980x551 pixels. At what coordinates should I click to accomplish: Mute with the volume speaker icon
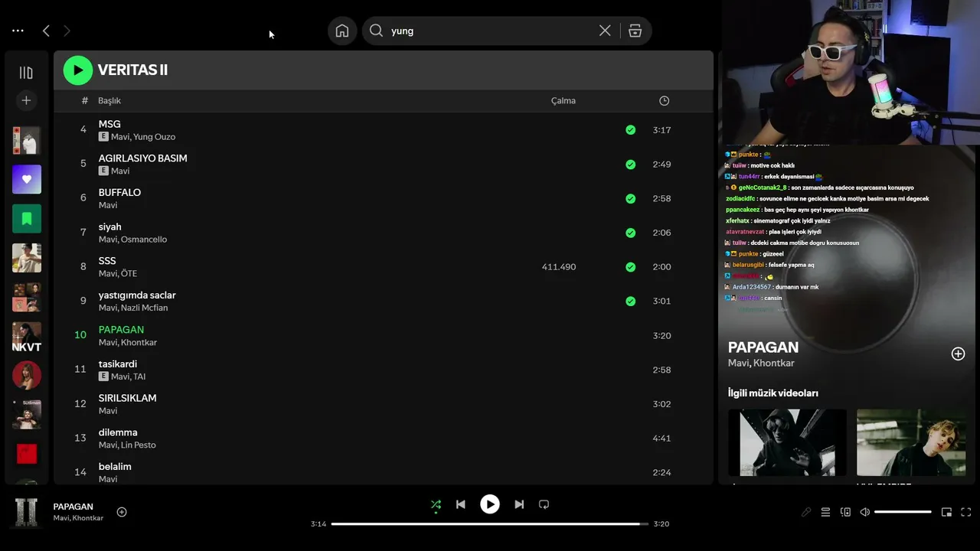pyautogui.click(x=865, y=512)
